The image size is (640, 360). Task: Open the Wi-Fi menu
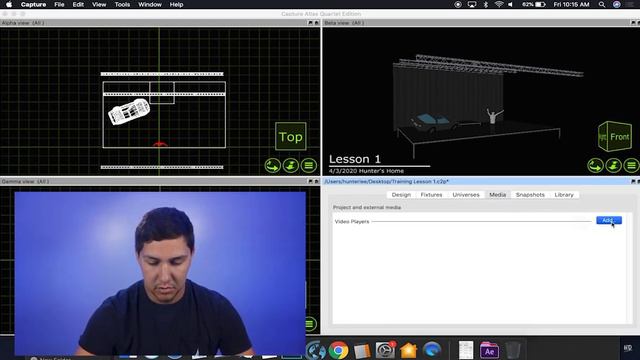(x=499, y=4)
